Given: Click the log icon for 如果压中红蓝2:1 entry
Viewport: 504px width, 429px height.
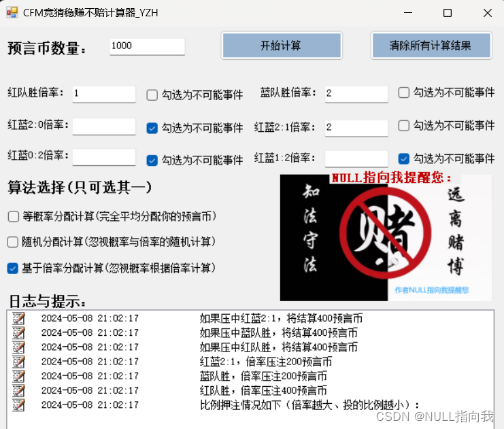Looking at the screenshot, I should [x=18, y=318].
